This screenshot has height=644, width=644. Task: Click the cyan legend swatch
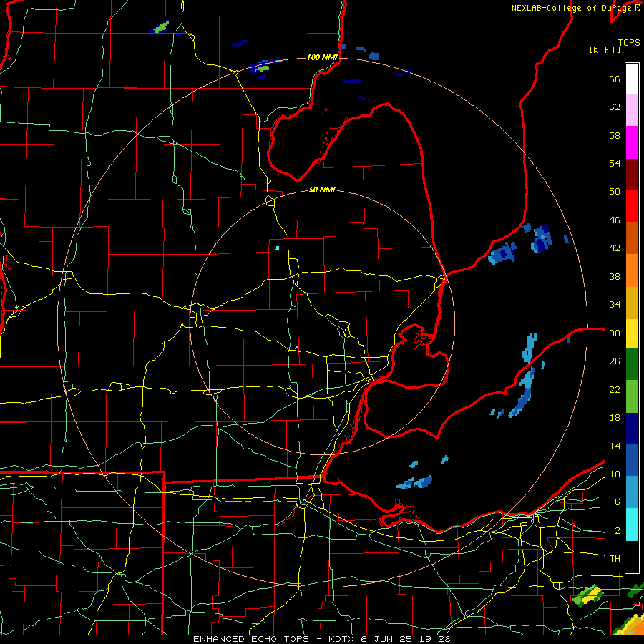(632, 525)
